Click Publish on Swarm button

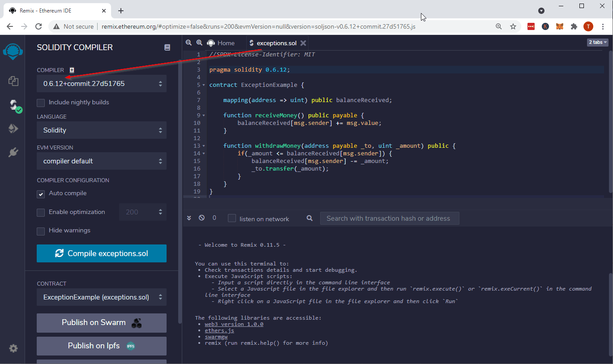(x=102, y=323)
